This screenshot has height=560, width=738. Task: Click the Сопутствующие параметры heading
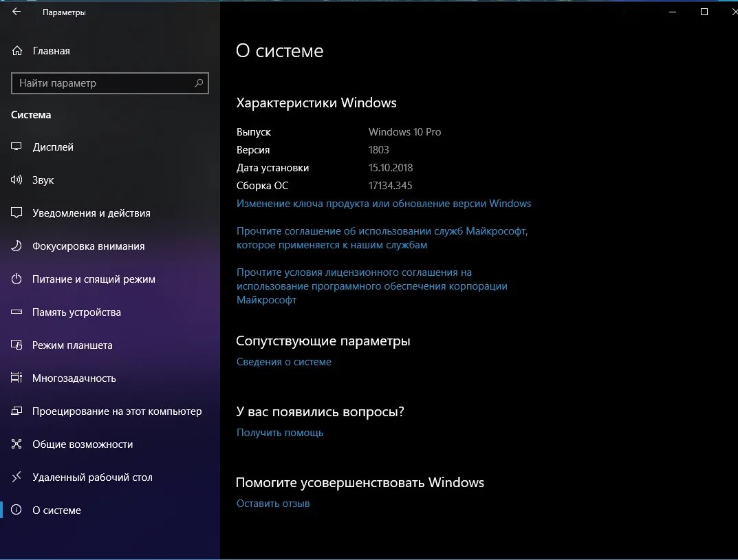tap(323, 341)
